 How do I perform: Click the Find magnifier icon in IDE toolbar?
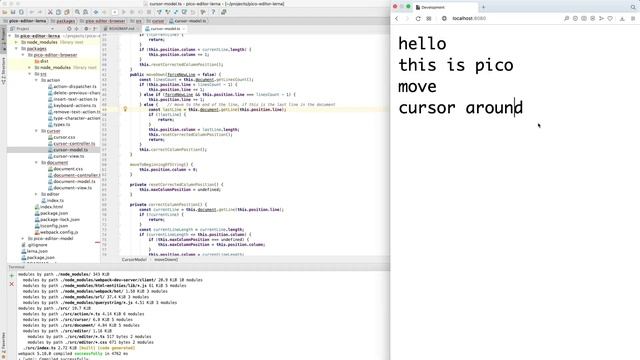pyautogui.click(x=77, y=12)
